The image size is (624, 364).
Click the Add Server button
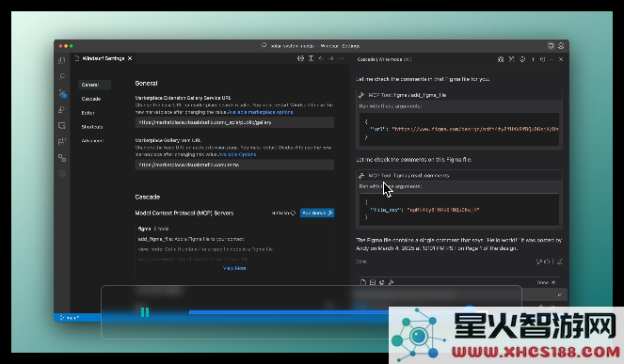[x=317, y=214]
